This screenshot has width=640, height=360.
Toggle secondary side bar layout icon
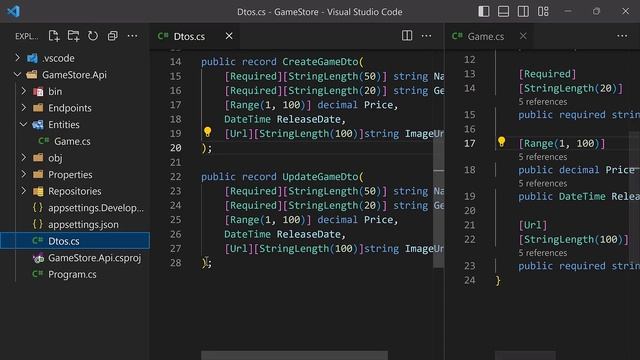(x=523, y=11)
